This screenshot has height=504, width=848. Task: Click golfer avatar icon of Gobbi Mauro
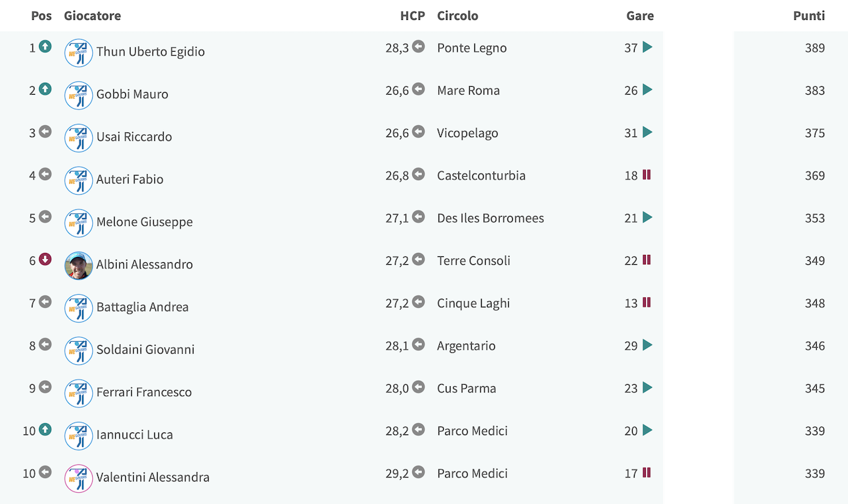pyautogui.click(x=79, y=95)
